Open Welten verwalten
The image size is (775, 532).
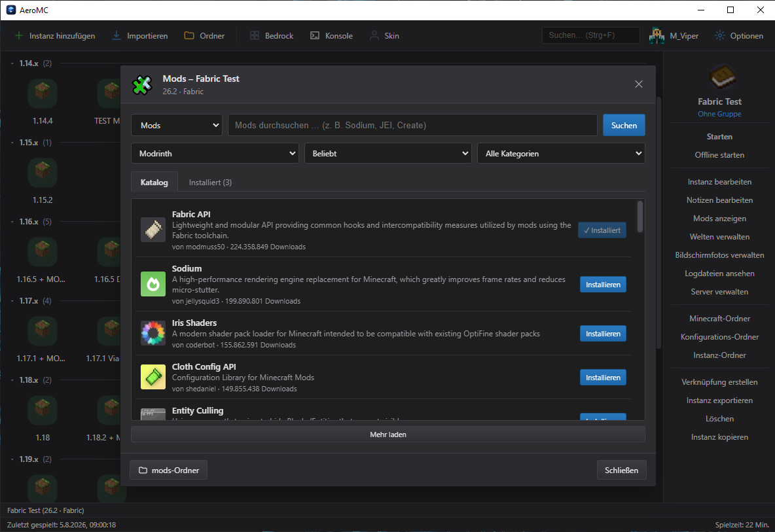(719, 237)
